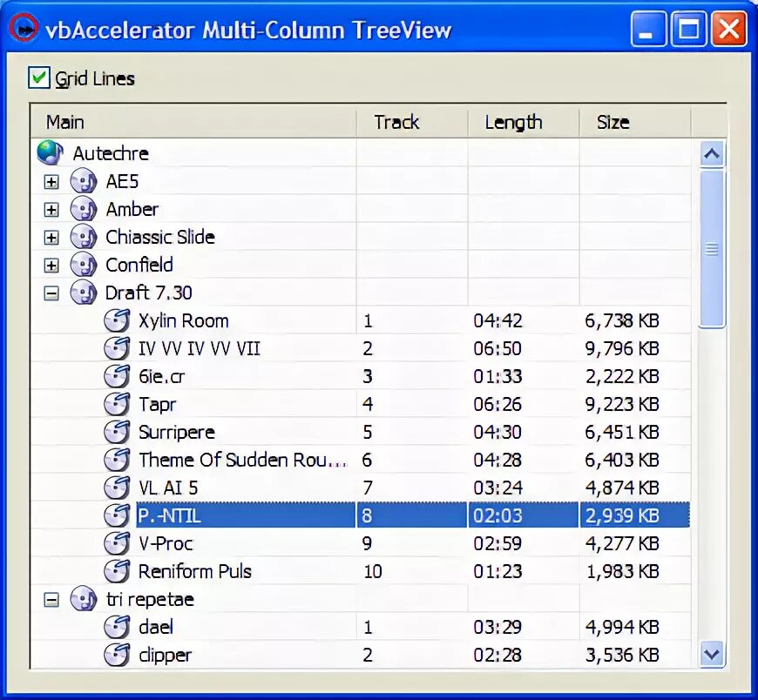The height and width of the screenshot is (700, 758).
Task: Select the tri repetae album label
Action: (150, 599)
